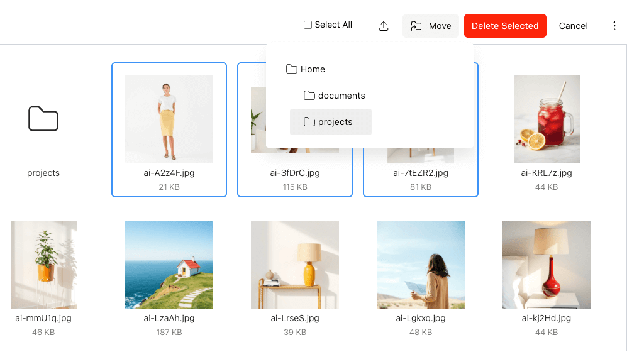Click the 48 KB size label
Screen dimensions: 644x352
click(x=421, y=333)
